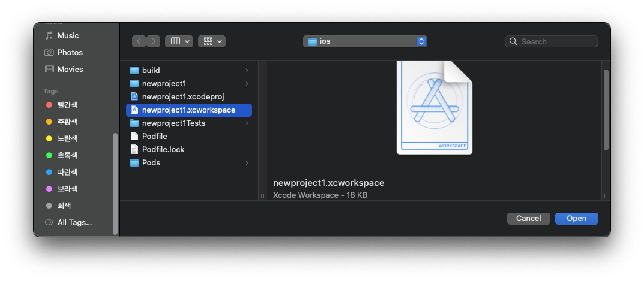Select the newproject1 folder

(189, 84)
